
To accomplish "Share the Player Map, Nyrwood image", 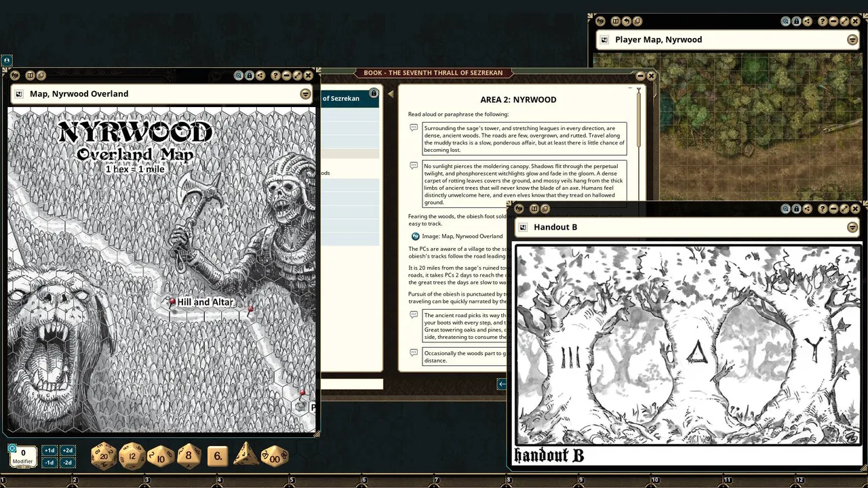I will pos(808,21).
